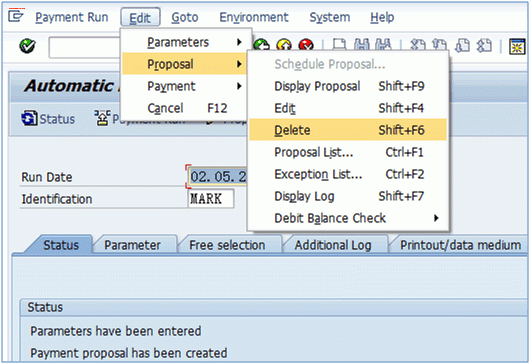Screen dimensions: 531x364
Task: Switch to the Additional Log tab
Action: click(333, 244)
